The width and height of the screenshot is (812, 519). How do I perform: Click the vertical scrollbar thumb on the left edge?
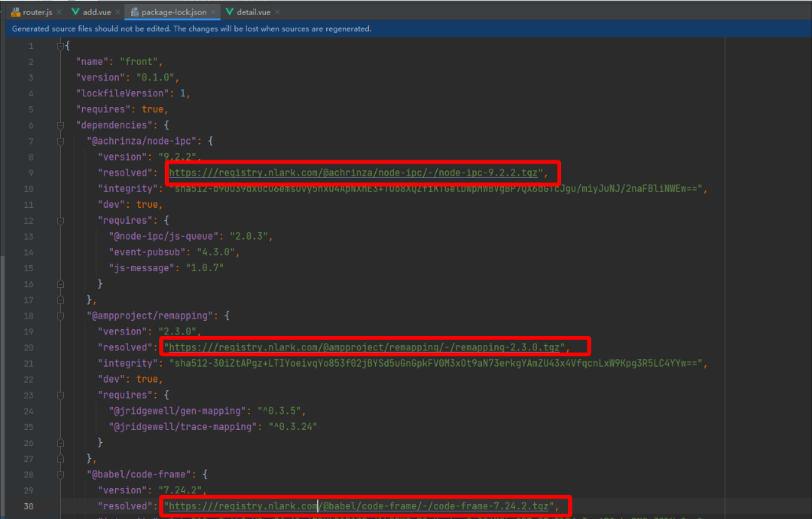click(2, 387)
